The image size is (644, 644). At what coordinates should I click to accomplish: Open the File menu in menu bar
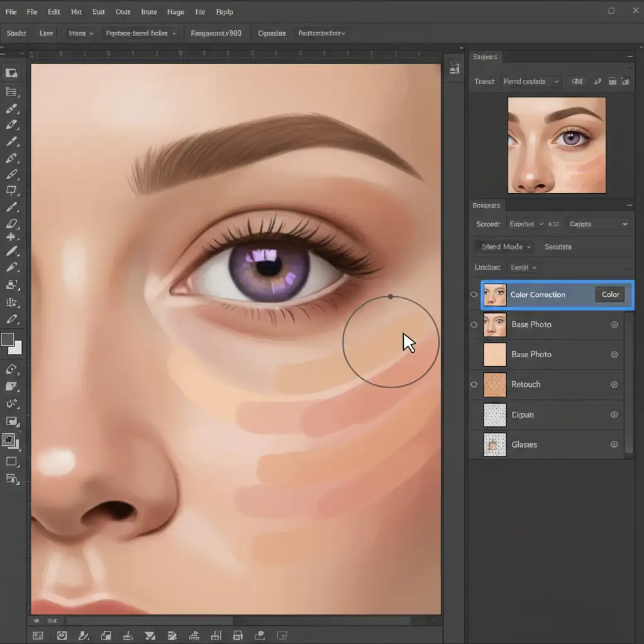(x=11, y=12)
